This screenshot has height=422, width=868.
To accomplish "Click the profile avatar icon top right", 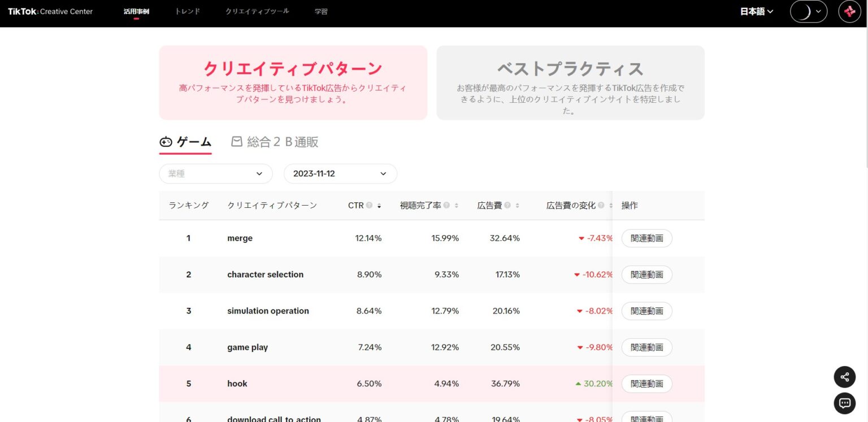I will click(849, 11).
